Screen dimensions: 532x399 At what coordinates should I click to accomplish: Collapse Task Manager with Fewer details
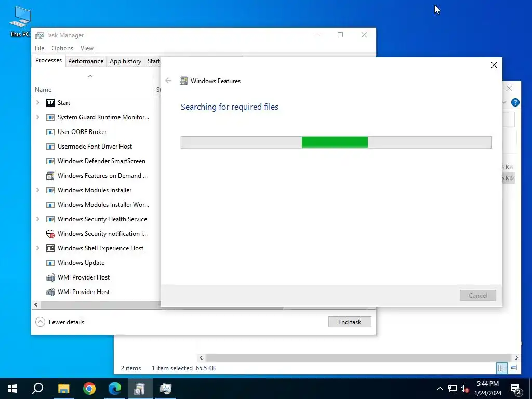(x=60, y=322)
